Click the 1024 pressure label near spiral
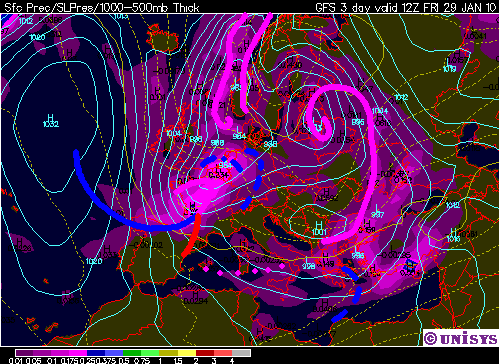 click(380, 111)
